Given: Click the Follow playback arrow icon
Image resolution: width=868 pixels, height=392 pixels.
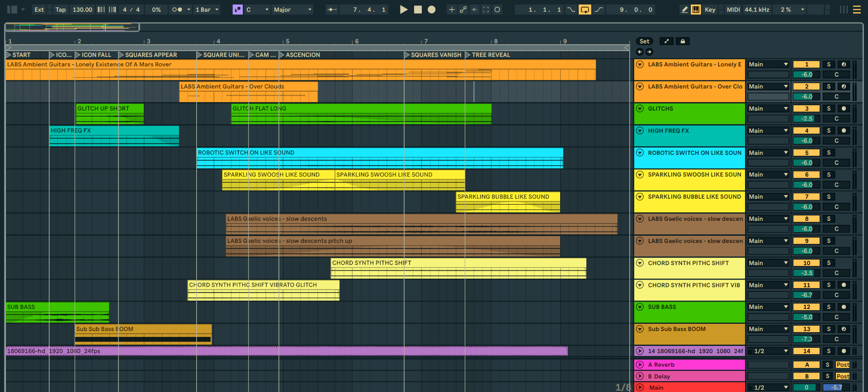Looking at the screenshot, I should tap(332, 9).
